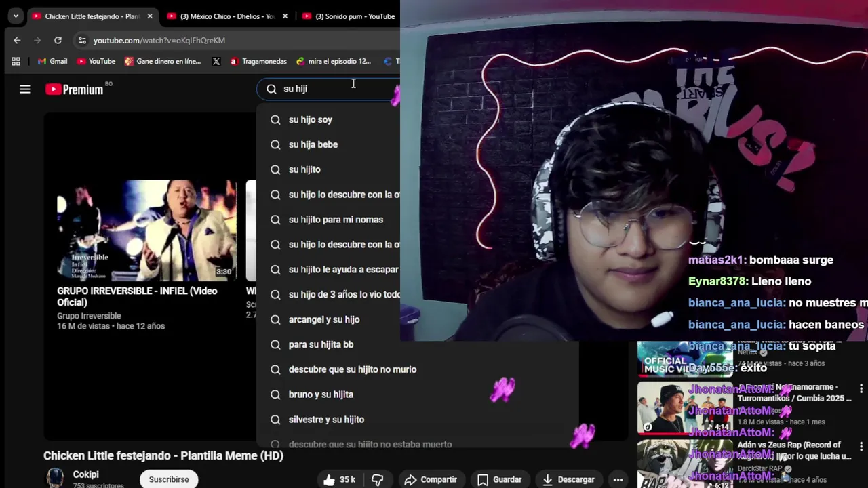The image size is (868, 488).
Task: Open YouTube guide hamburger menu
Action: (x=25, y=89)
